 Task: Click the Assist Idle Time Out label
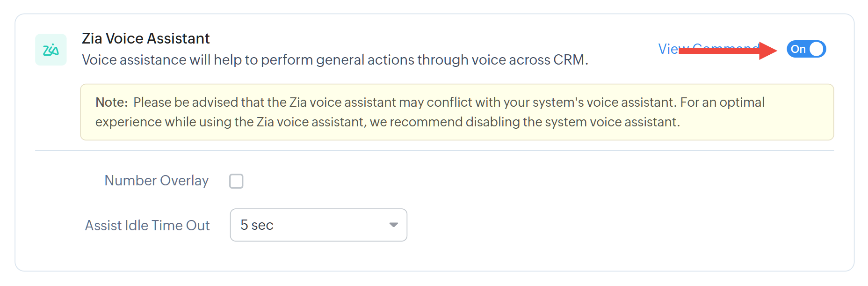147,226
